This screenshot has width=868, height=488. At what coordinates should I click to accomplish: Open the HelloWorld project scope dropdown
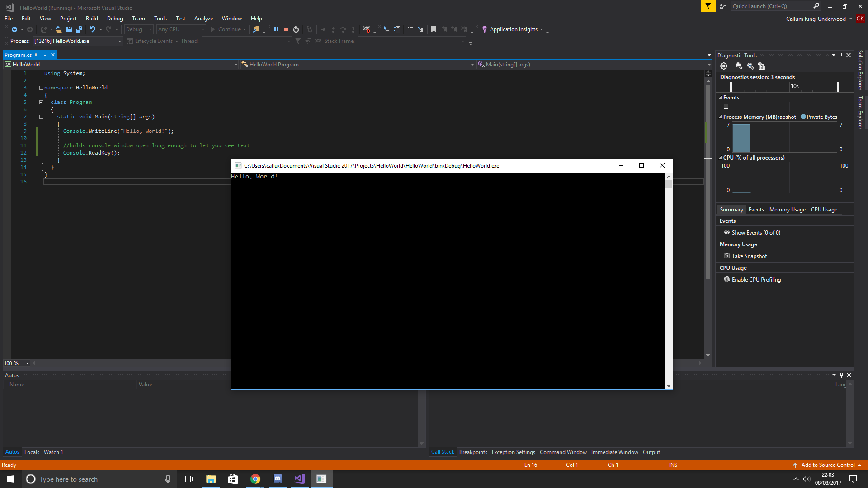click(x=121, y=65)
